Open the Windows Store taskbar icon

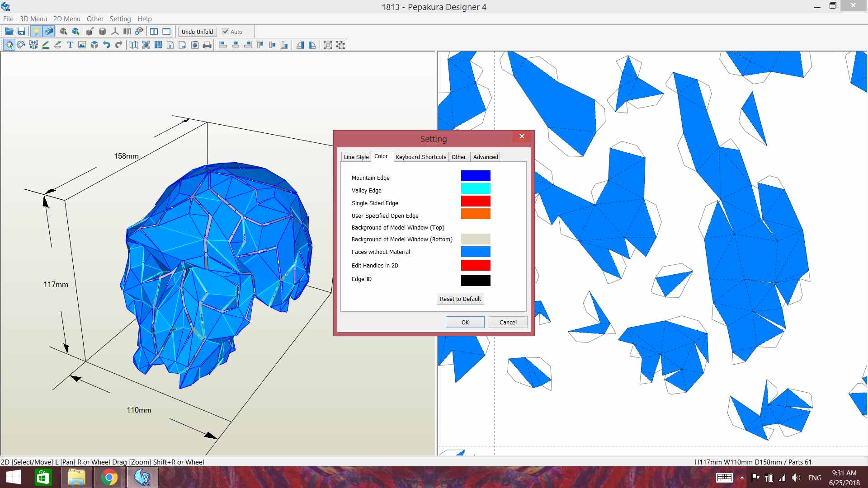coord(43,477)
